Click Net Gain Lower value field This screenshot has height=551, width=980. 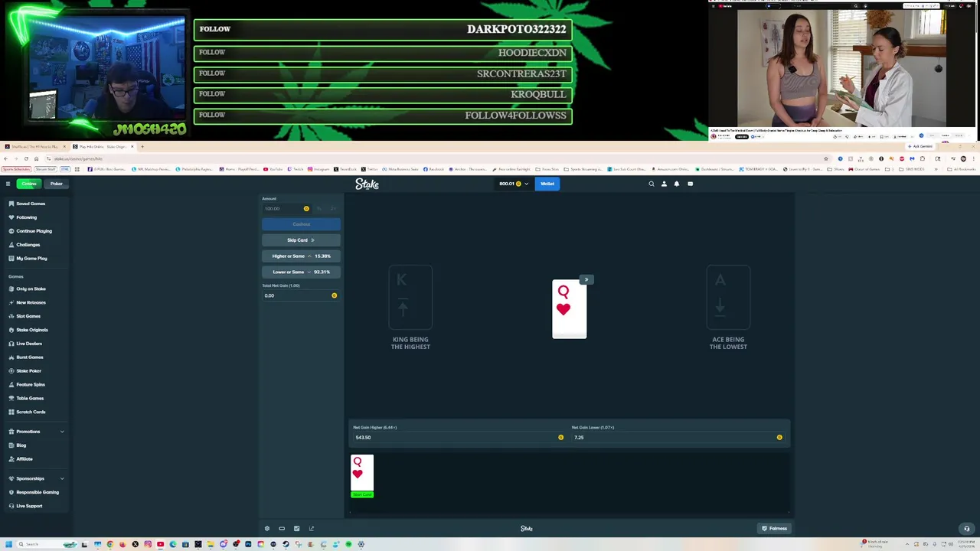[x=678, y=438]
